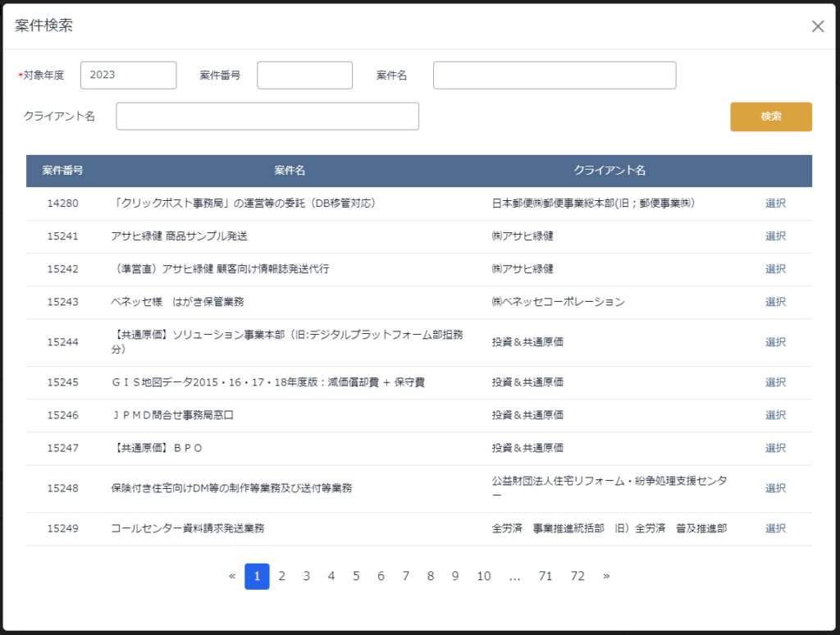This screenshot has height=635, width=840.
Task: Click case number 15244 cell
Action: [62, 342]
